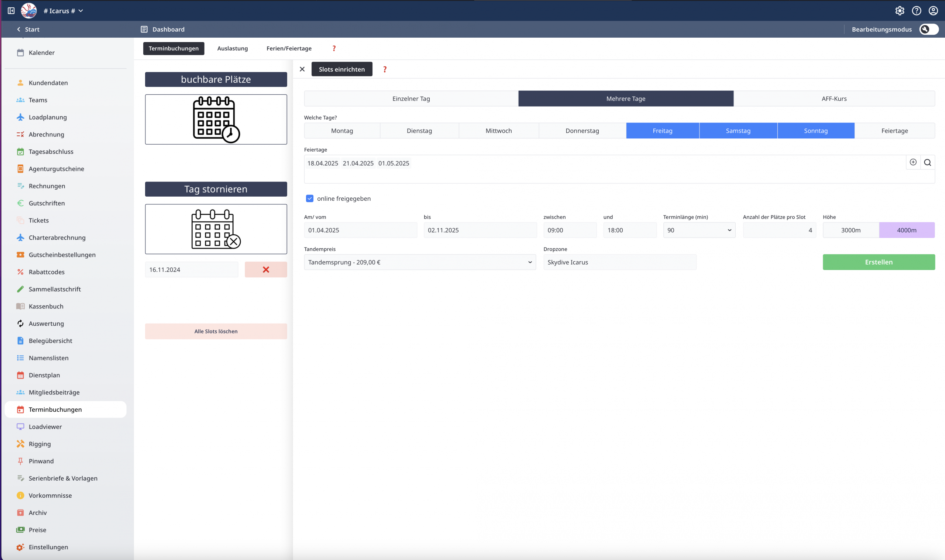
Task: Click the Tag stornieren calendar cancel icon
Action: (x=216, y=229)
